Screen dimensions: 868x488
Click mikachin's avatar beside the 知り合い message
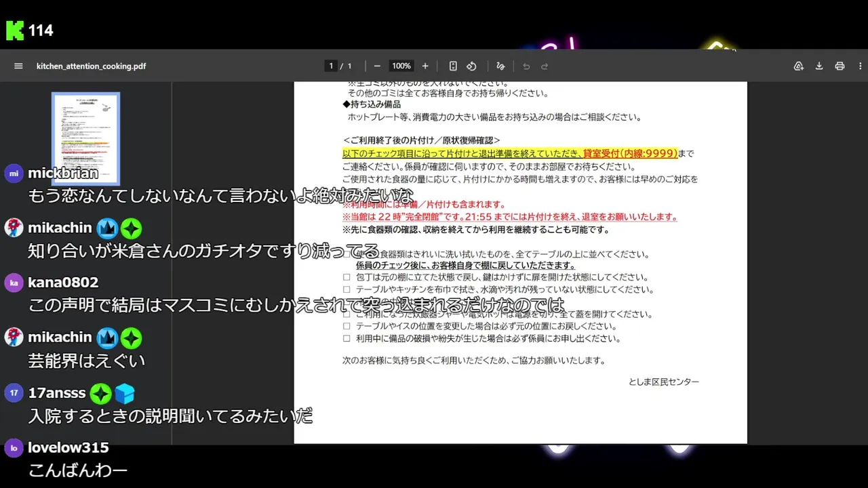(14, 228)
